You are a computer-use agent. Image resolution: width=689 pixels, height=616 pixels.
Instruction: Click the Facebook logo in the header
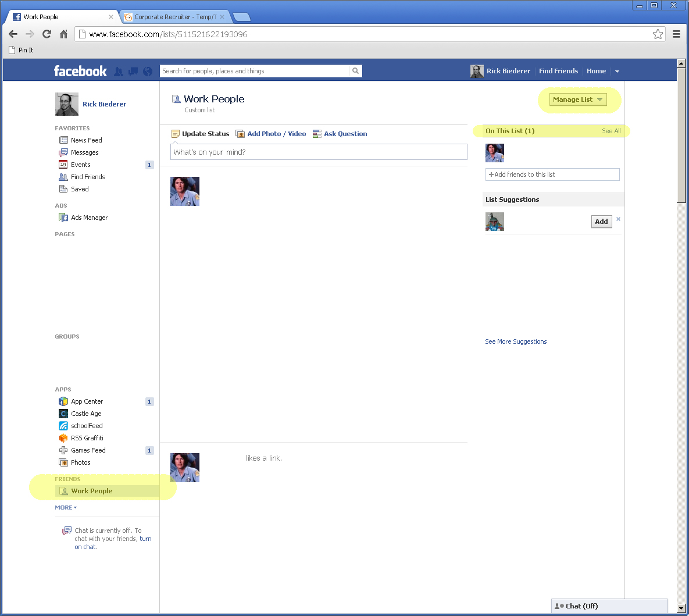[80, 71]
